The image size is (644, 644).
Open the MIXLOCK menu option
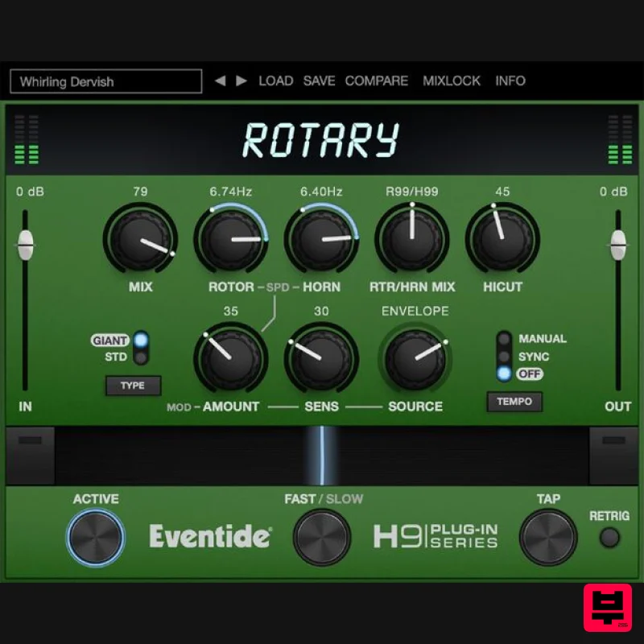(452, 80)
